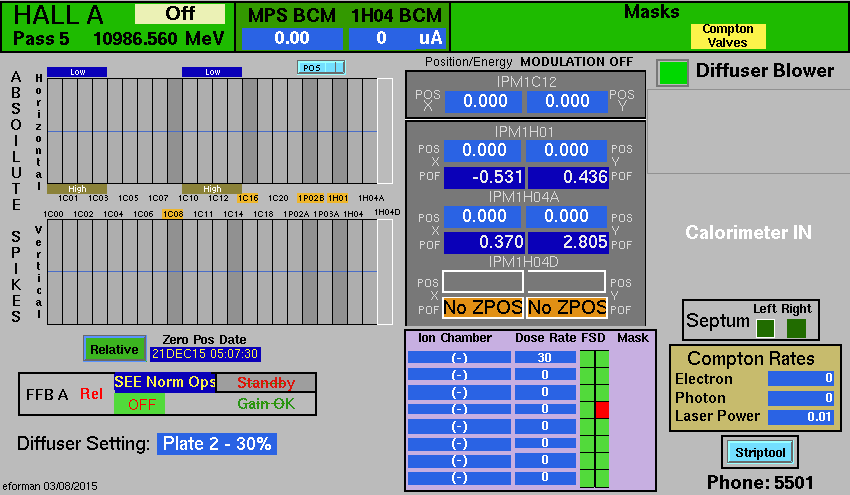Click the red FSD indicator in Ion Chamber table
The image size is (850, 495).
pyautogui.click(x=602, y=409)
